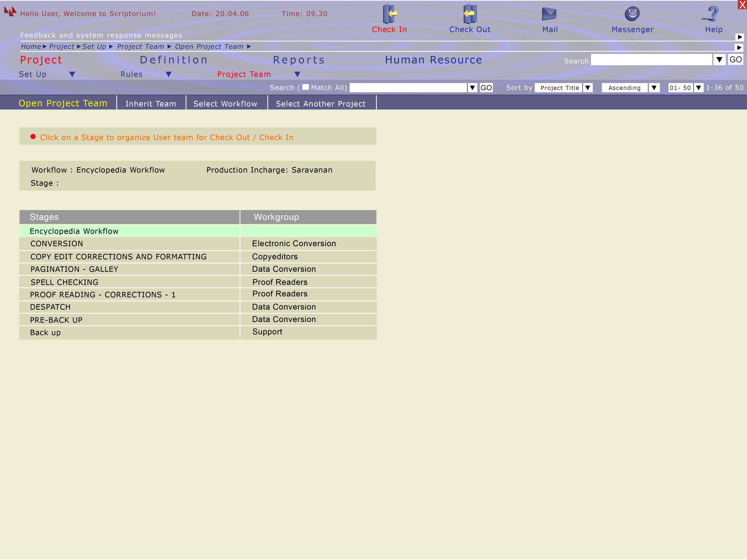Click arrow icon at breadcrumb bar end
The height and width of the screenshot is (560, 747).
click(739, 48)
